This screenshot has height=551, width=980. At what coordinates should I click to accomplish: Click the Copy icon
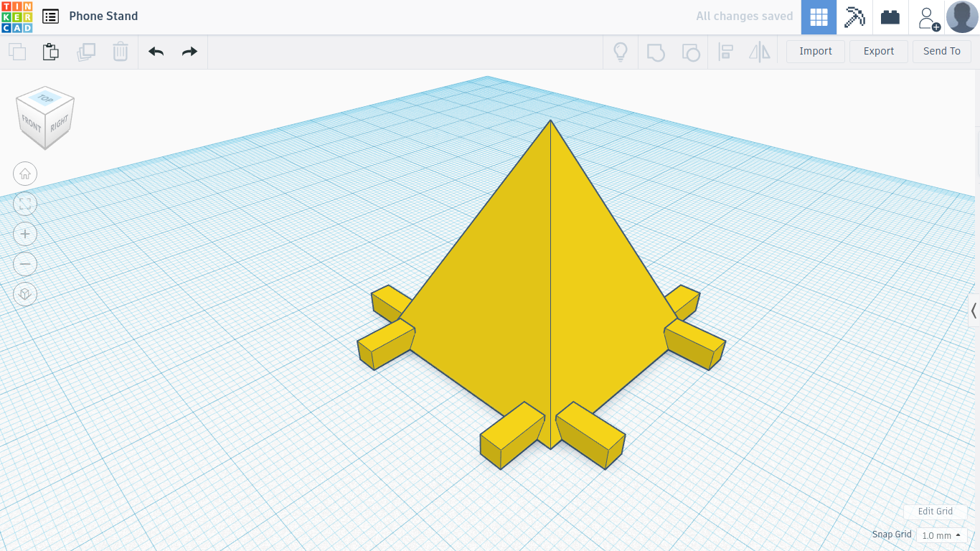[x=17, y=52]
